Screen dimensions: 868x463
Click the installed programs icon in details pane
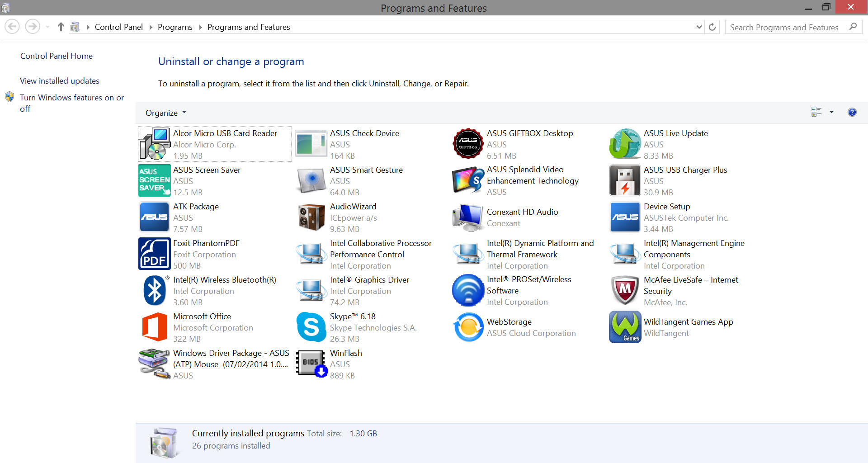point(164,443)
